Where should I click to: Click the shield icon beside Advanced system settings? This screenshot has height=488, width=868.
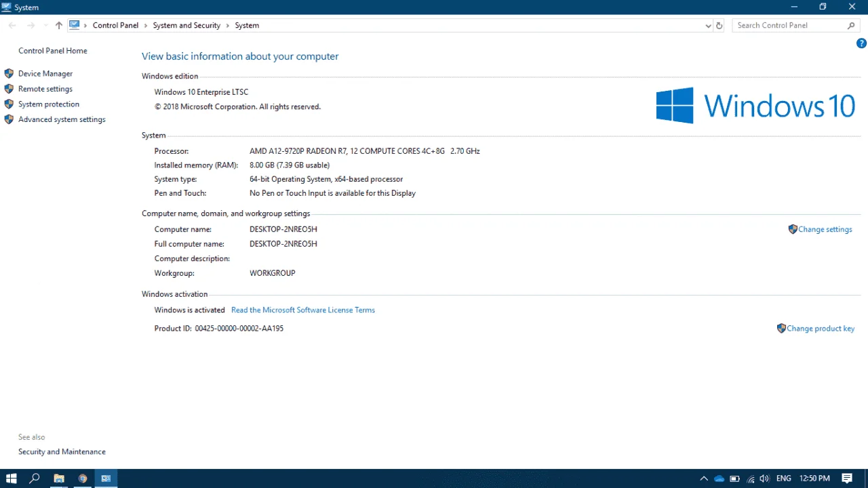[9, 119]
